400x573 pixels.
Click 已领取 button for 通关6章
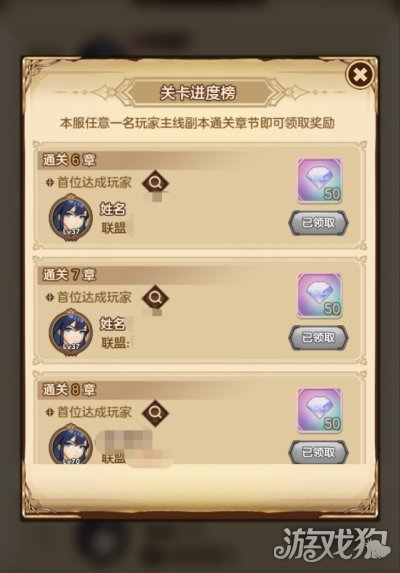pyautogui.click(x=318, y=223)
